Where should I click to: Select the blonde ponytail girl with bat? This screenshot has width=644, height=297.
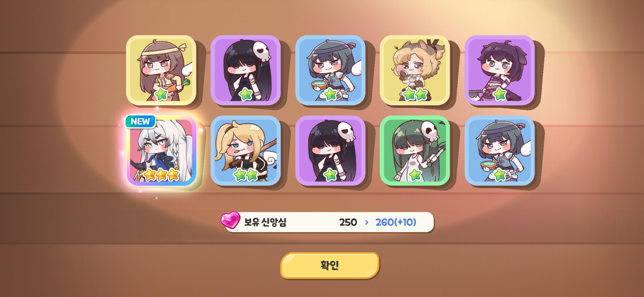[245, 150]
